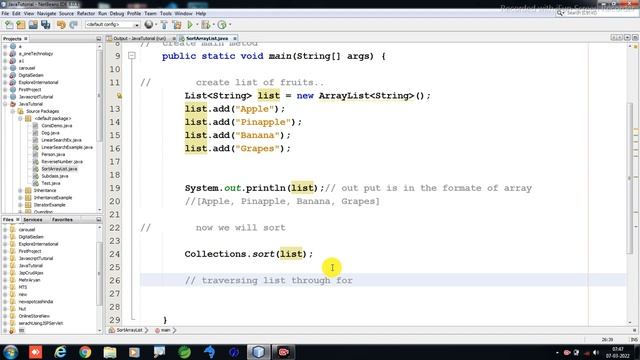Close the Output - JavaTutorial (run) tab
Image resolution: width=640 pixels, height=360 pixels.
pyautogui.click(x=173, y=38)
